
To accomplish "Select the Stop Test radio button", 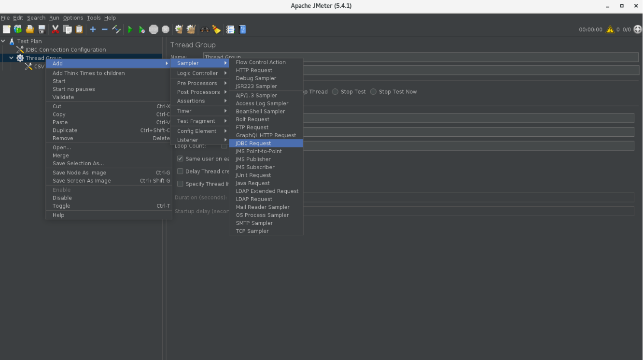I will (x=335, y=91).
